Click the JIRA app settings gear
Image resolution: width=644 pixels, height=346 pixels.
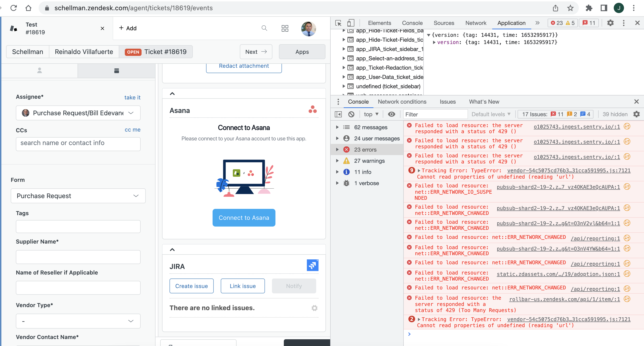point(314,308)
